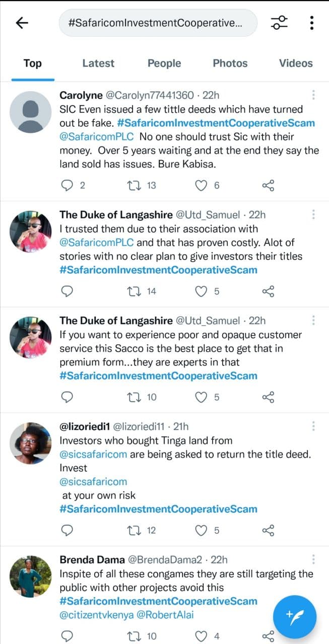Open more options for Carolyne's tweet
329x644 pixels.
[x=313, y=95]
